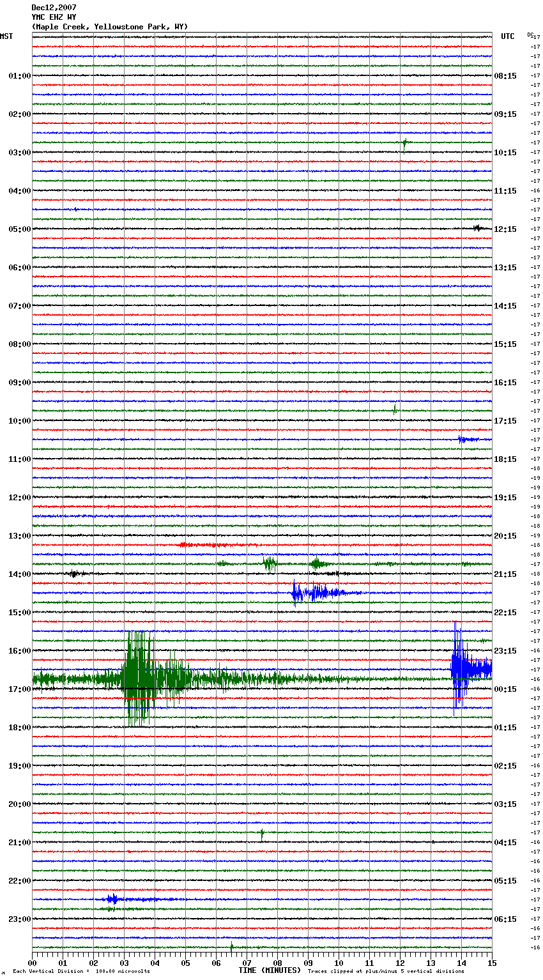The height and width of the screenshot is (980, 543).
Task: Click the 23:15 UTC time label
Action: (x=505, y=651)
